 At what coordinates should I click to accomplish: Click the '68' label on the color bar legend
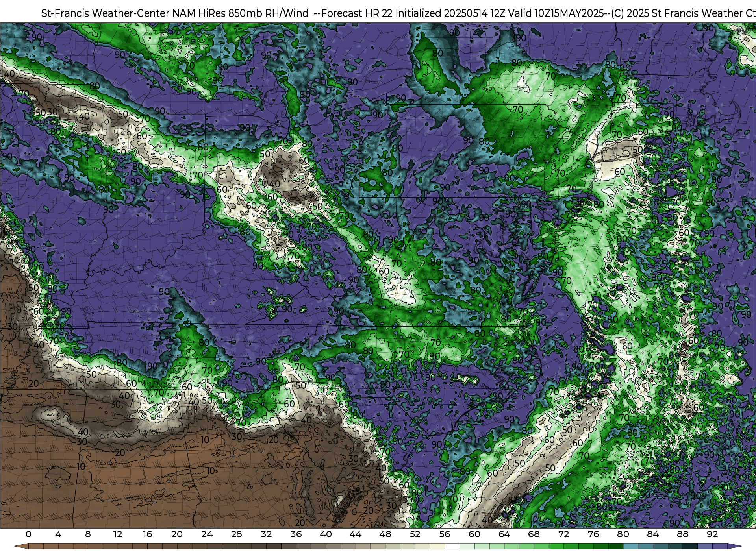534,534
